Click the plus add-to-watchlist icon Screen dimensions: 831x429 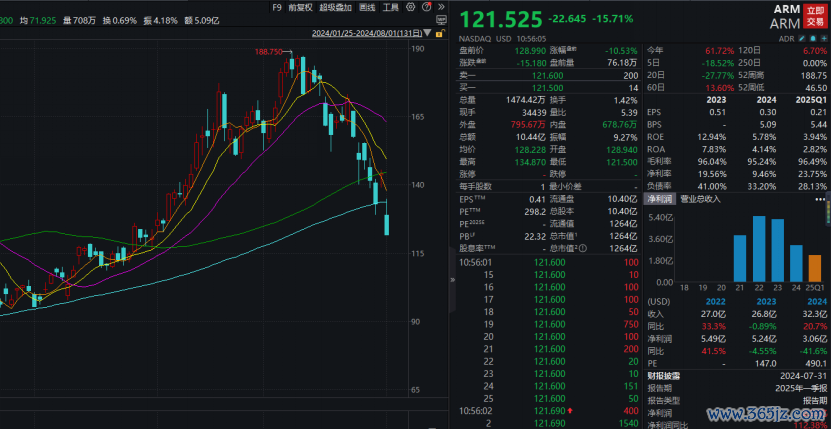coord(823,39)
